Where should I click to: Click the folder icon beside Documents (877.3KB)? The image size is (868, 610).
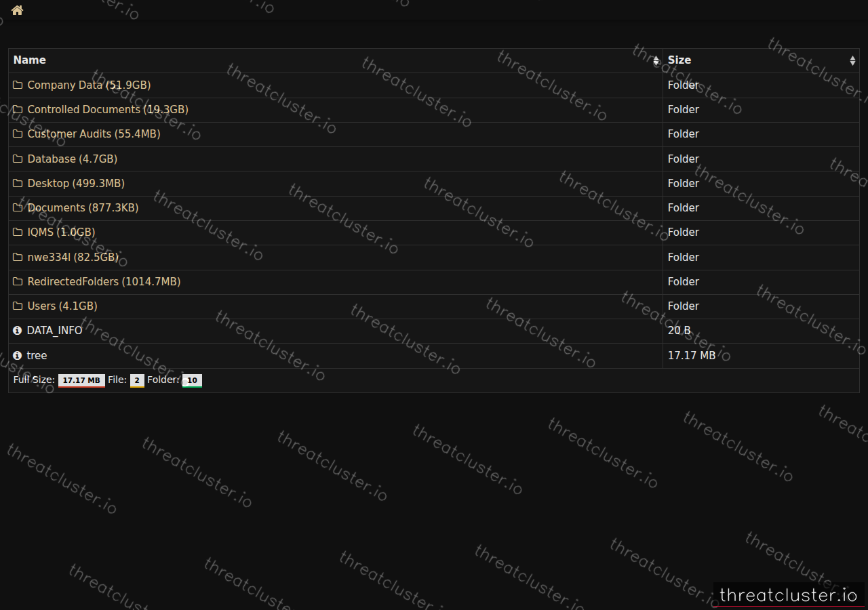(18, 208)
